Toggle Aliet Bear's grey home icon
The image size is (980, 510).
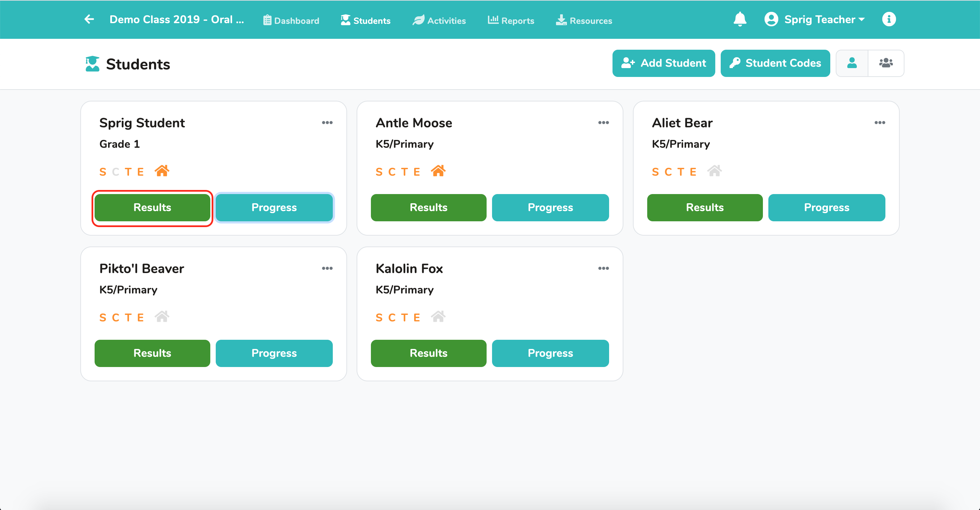pyautogui.click(x=715, y=171)
